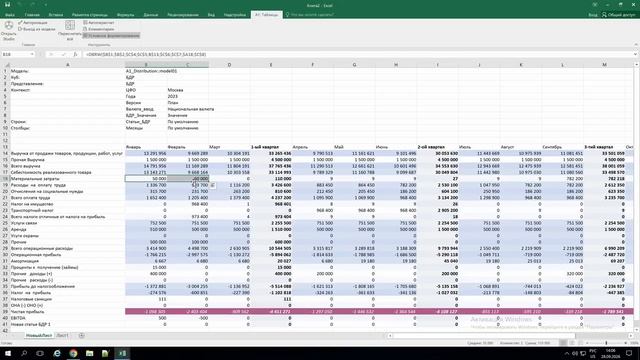This screenshot has width=640, height=360.
Task: Click the 'Чистая прибыль' row label
Action: [68, 312]
